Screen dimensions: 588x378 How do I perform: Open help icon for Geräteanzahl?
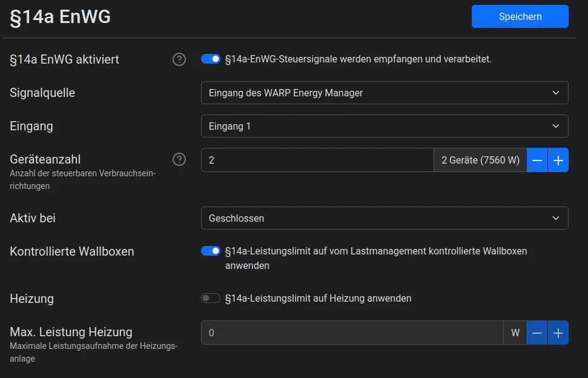[179, 159]
